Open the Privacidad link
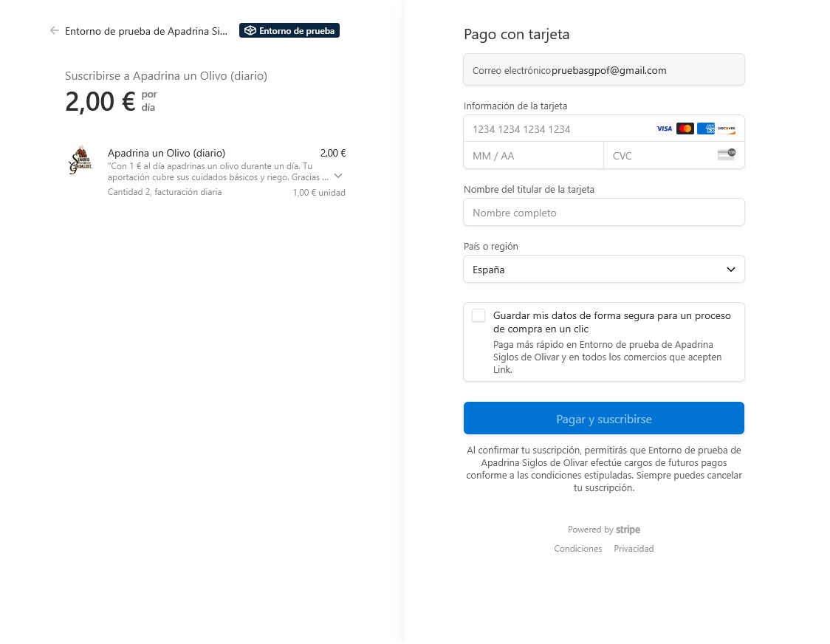Viewport: 830px width, 644px height. pyautogui.click(x=634, y=549)
